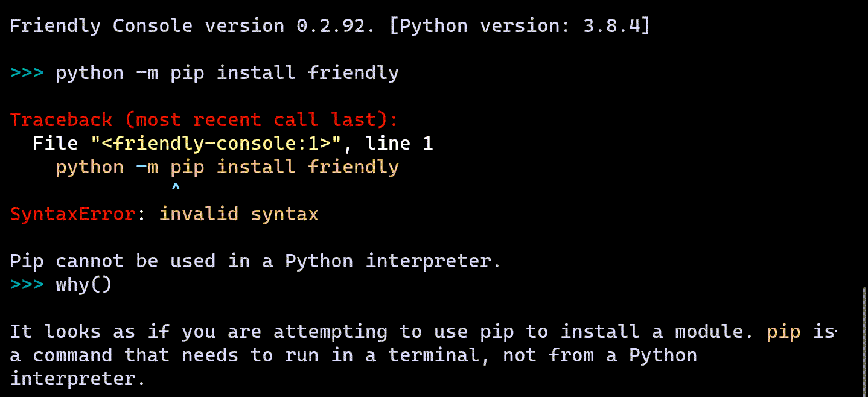The image size is (868, 397).
Task: Click the yellow 'invalid syntax' message
Action: [238, 214]
